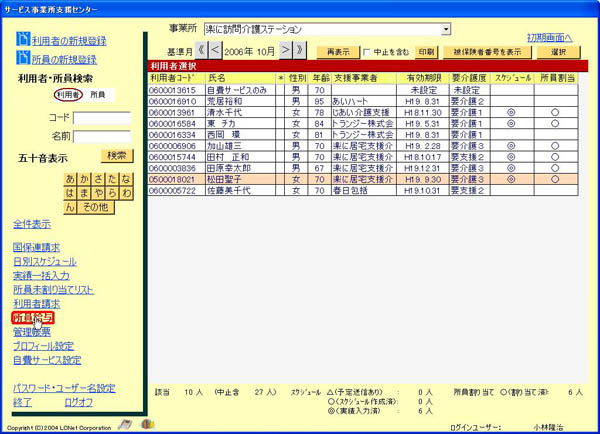Open 国保連請求 menu link
The image size is (600, 434).
tap(36, 247)
